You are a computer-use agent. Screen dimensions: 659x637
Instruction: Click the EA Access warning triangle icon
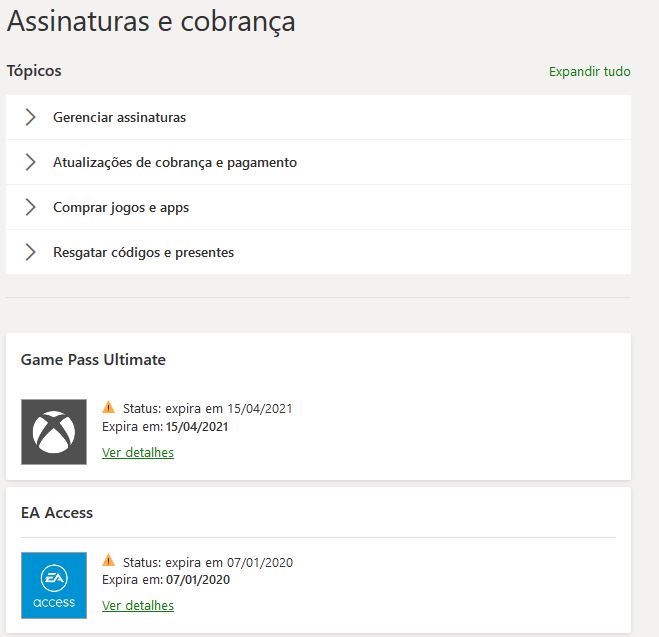(109, 561)
